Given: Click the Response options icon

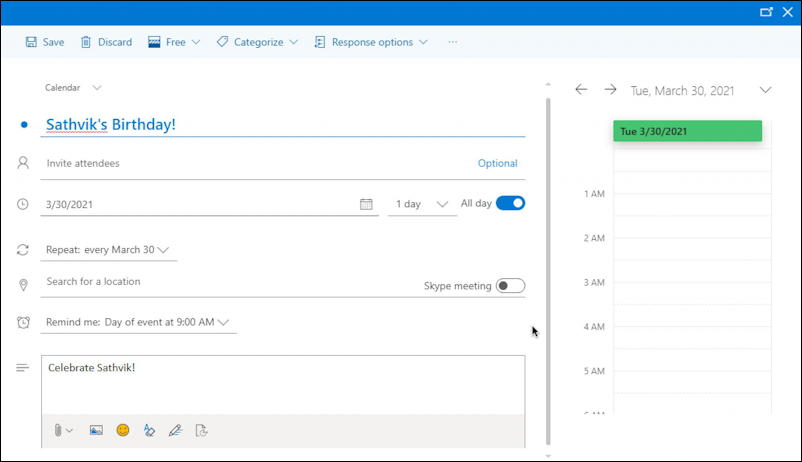Looking at the screenshot, I should [x=320, y=42].
